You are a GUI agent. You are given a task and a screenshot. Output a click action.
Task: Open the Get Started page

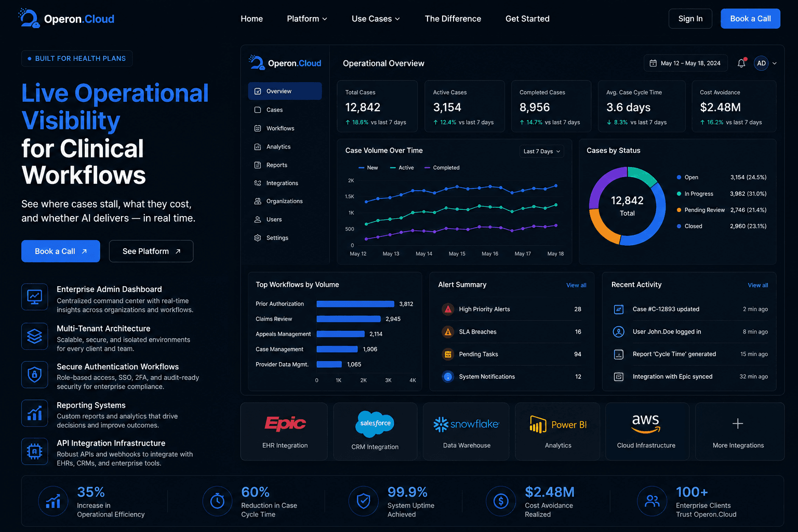pos(527,19)
